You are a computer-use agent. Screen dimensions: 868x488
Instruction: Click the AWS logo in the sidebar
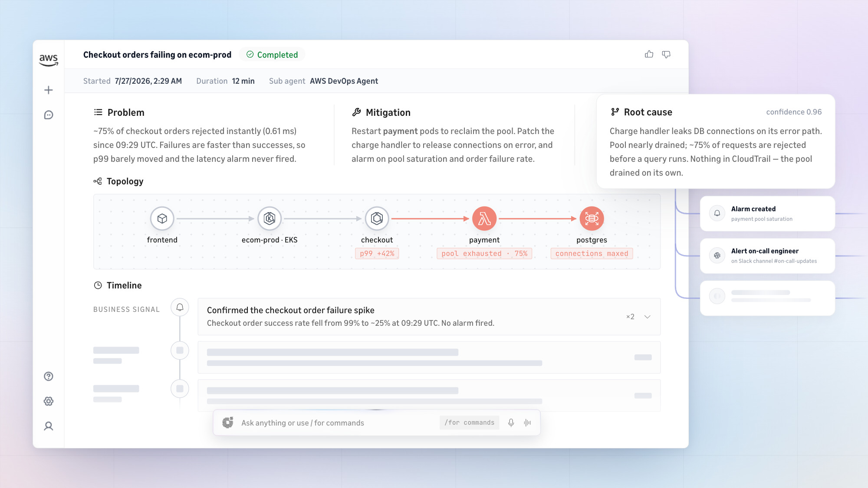coord(49,60)
